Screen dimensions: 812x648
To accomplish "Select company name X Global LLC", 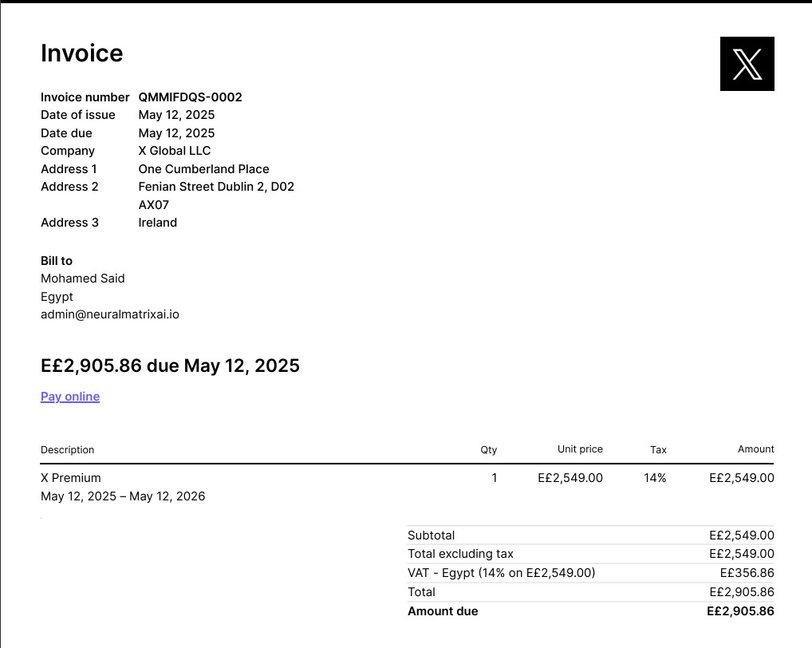I will (x=175, y=151).
